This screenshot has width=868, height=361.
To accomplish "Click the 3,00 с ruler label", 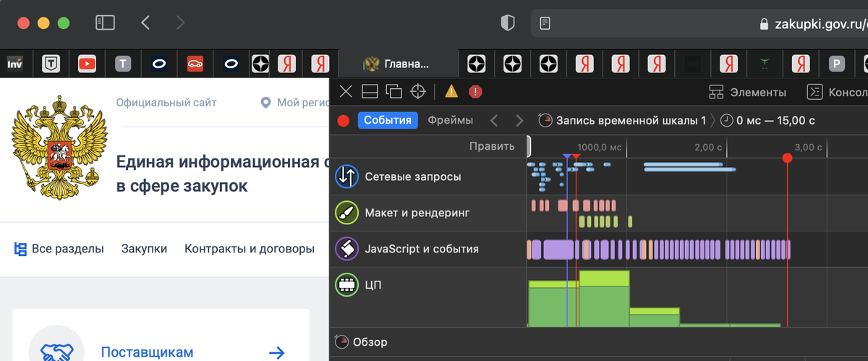I will (x=809, y=147).
